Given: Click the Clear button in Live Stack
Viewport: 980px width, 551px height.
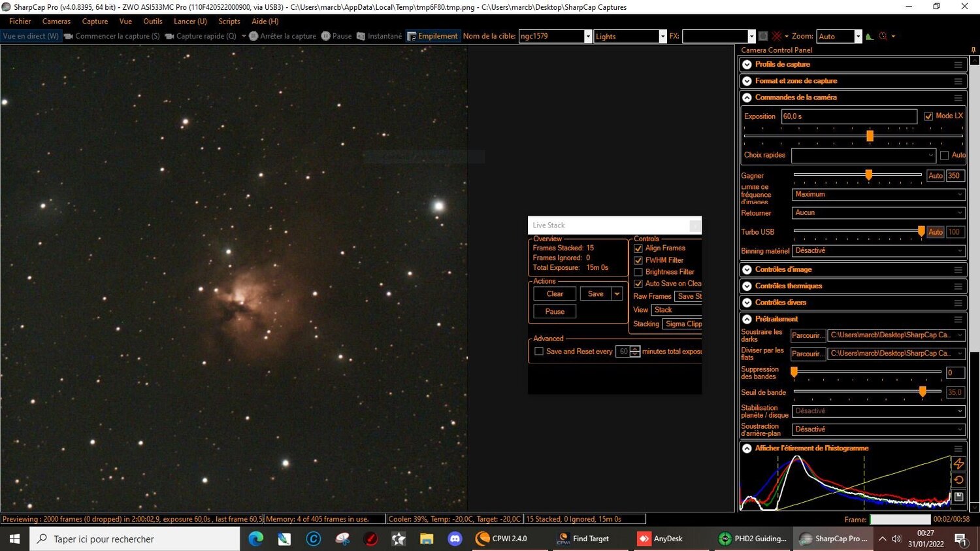Looking at the screenshot, I should 553,293.
